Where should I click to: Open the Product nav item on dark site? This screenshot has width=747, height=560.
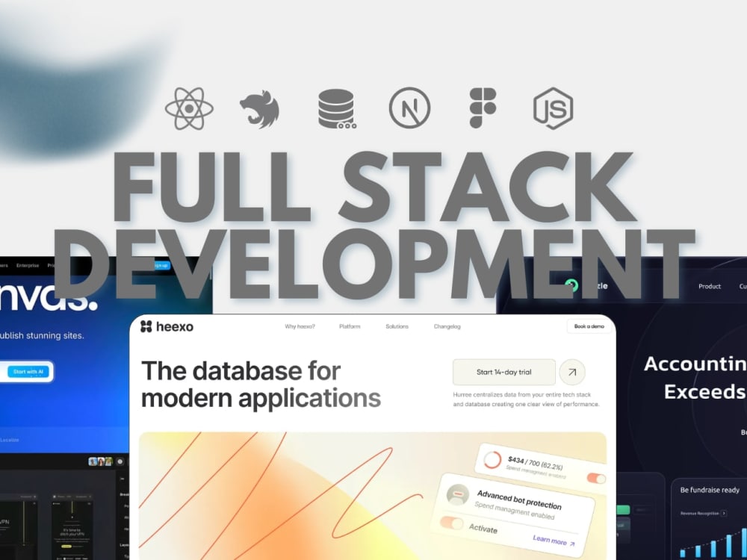point(710,286)
